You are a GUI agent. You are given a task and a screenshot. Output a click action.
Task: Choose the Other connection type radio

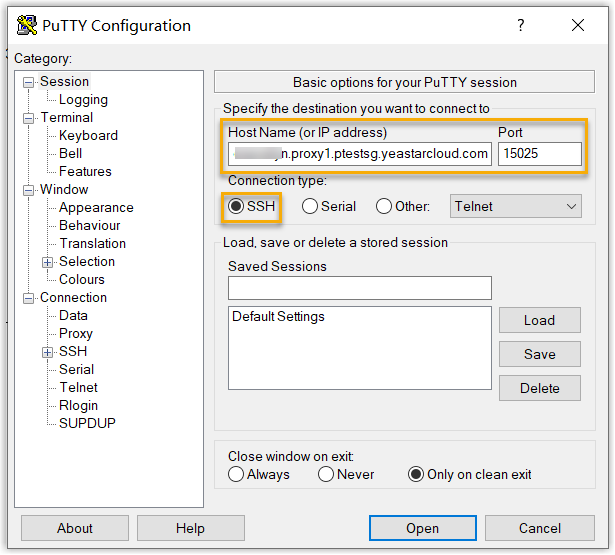384,206
